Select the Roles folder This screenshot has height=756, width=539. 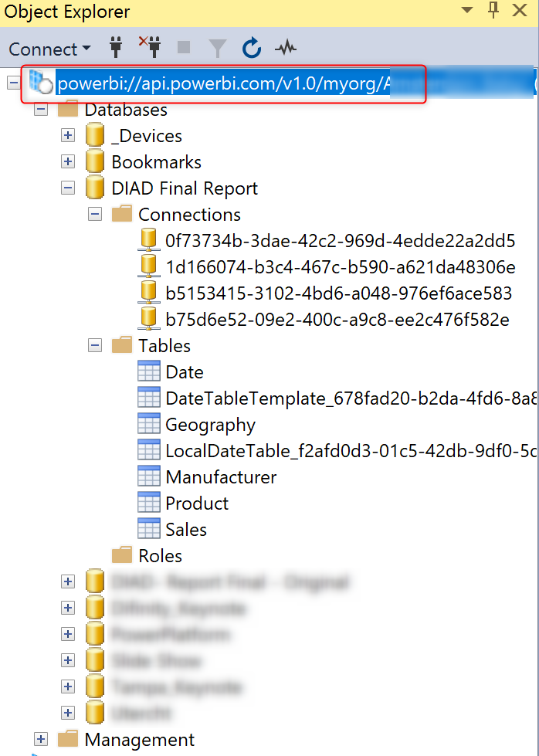(x=160, y=555)
